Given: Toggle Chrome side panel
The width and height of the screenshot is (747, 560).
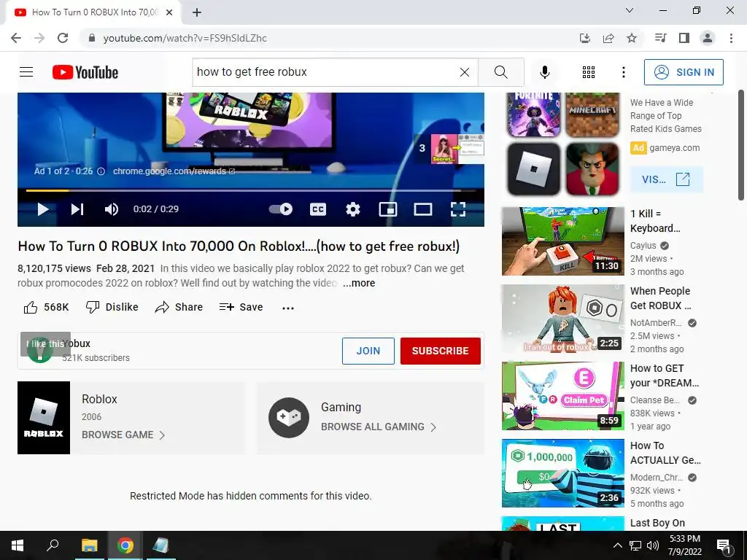Looking at the screenshot, I should tap(684, 38).
